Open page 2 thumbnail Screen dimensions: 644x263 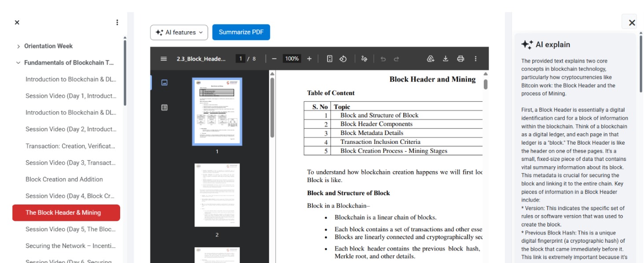coord(217,195)
